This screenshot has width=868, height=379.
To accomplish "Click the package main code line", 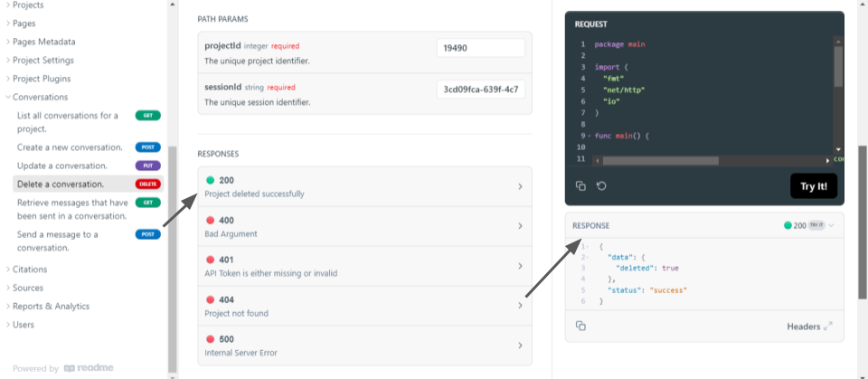I will 619,44.
